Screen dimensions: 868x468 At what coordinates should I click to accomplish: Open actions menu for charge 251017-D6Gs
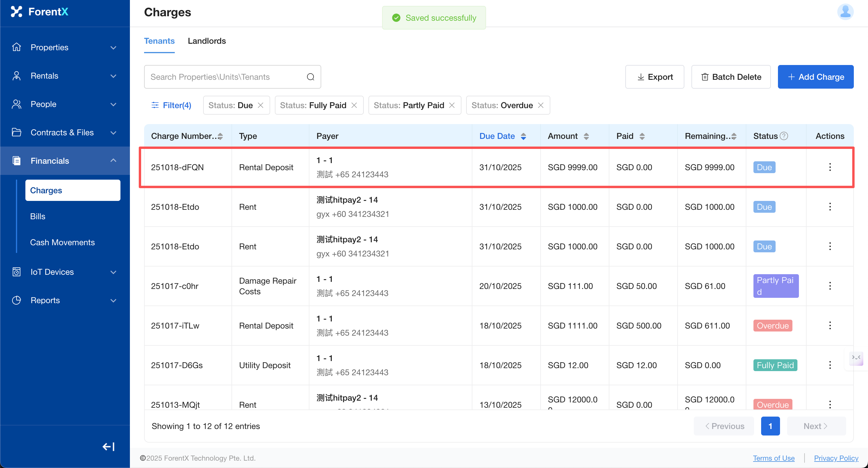click(x=830, y=365)
